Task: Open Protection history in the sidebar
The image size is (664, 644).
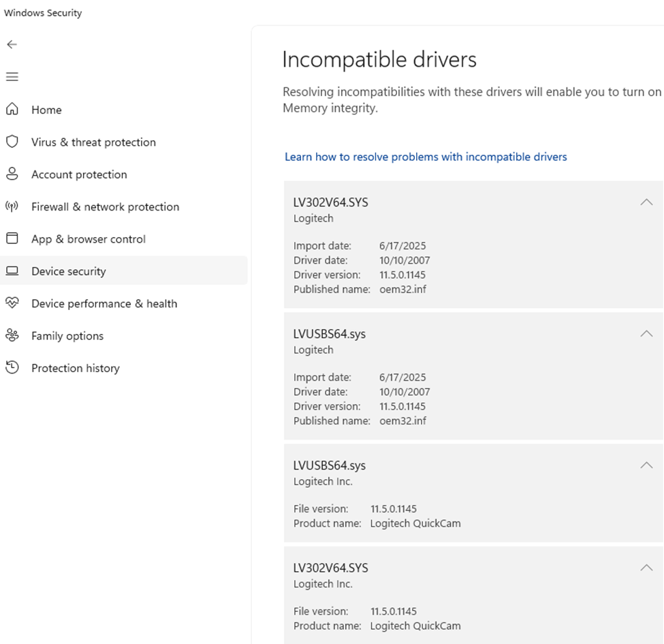Action: tap(75, 368)
